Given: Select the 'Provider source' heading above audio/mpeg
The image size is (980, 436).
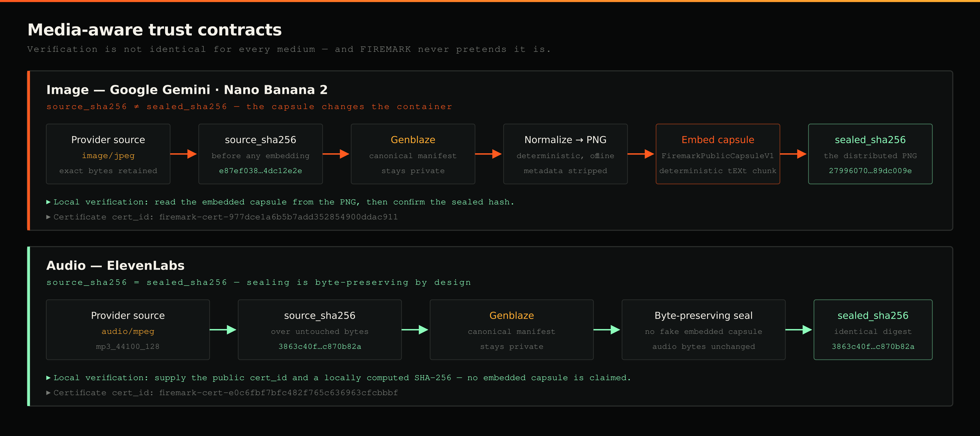Looking at the screenshot, I should pos(128,316).
